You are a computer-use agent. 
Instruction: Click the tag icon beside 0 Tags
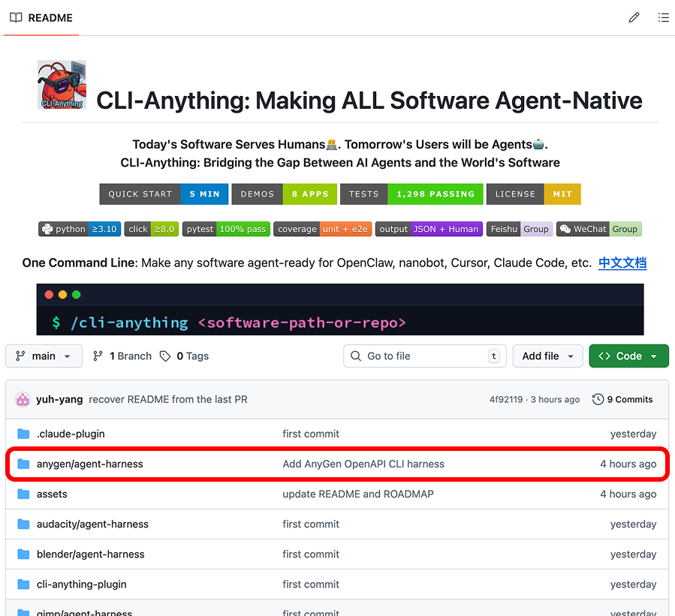pos(165,356)
